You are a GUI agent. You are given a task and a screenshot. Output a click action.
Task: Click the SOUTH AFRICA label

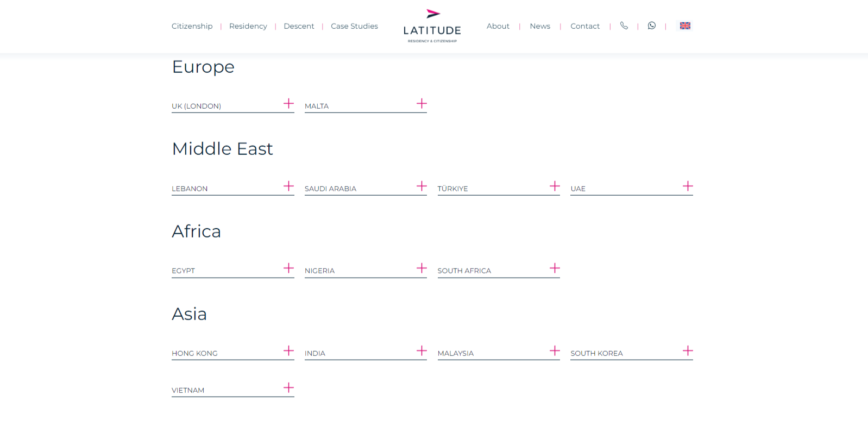(464, 271)
